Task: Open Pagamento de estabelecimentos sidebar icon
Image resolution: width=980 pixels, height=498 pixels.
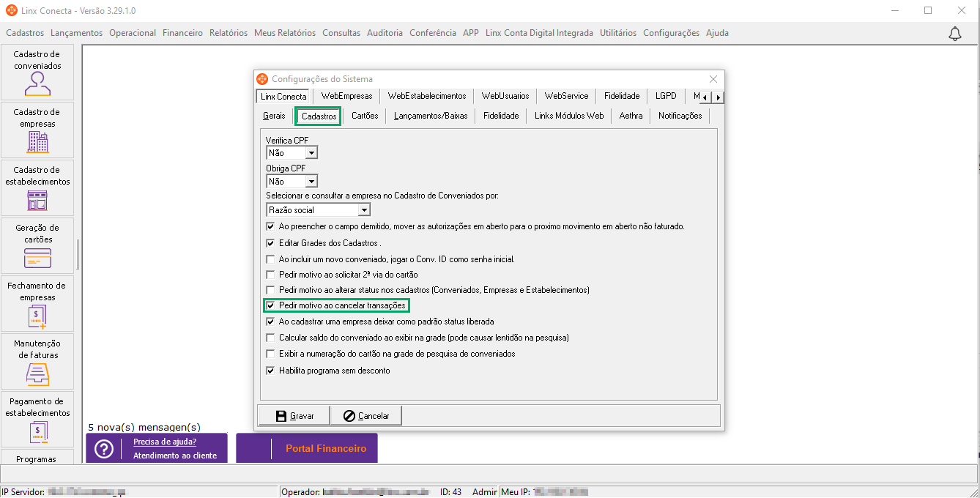Action: click(x=37, y=420)
